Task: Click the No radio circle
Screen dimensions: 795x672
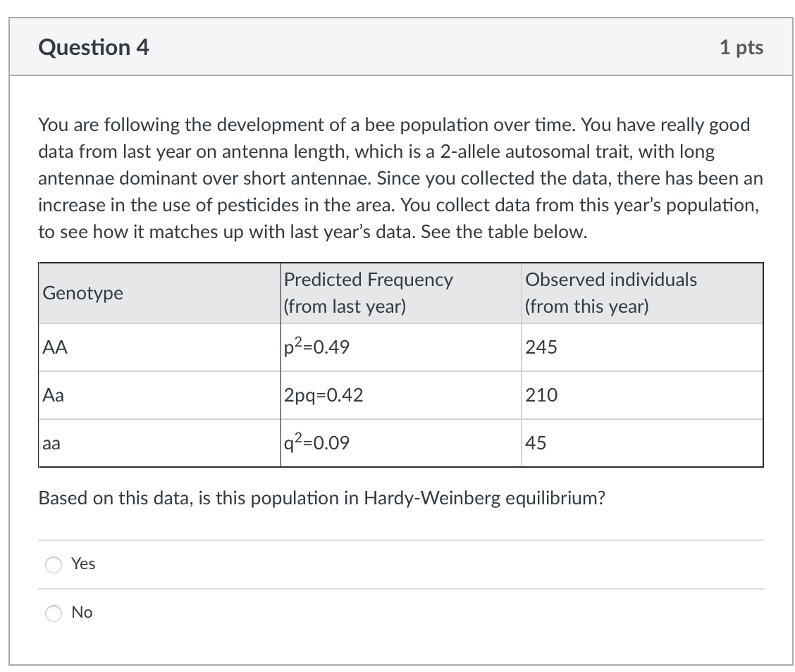Action: (x=53, y=613)
